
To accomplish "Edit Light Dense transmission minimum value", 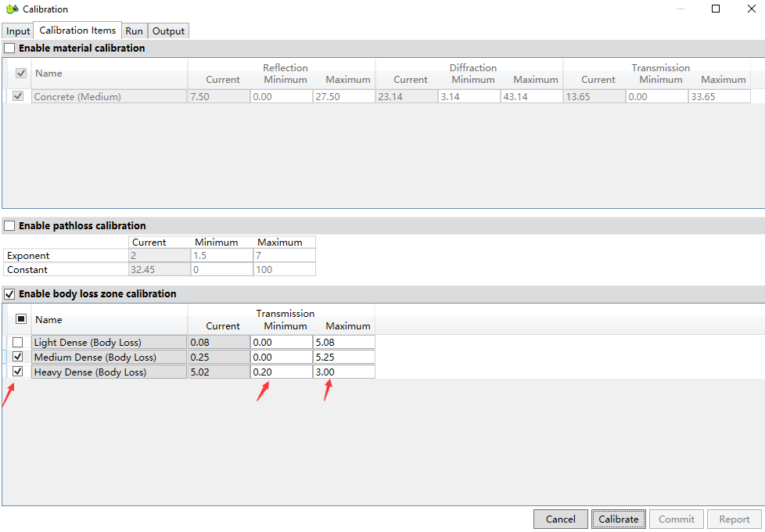I will tap(281, 343).
